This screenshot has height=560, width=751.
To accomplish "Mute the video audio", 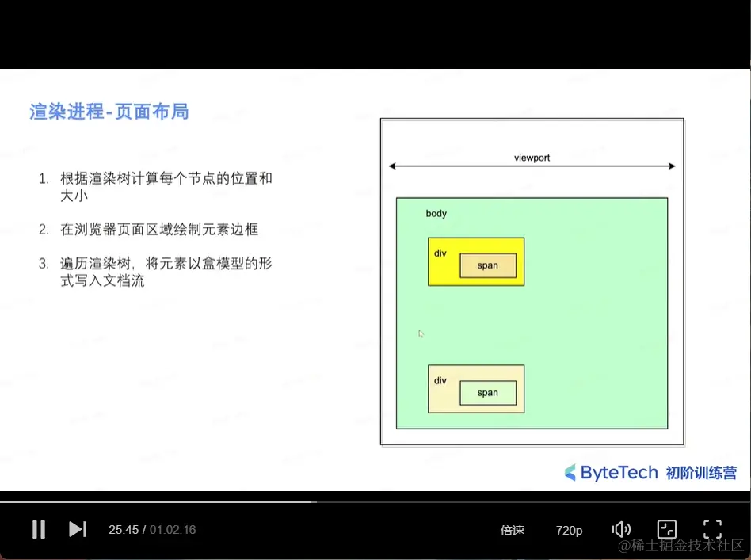I will [621, 529].
